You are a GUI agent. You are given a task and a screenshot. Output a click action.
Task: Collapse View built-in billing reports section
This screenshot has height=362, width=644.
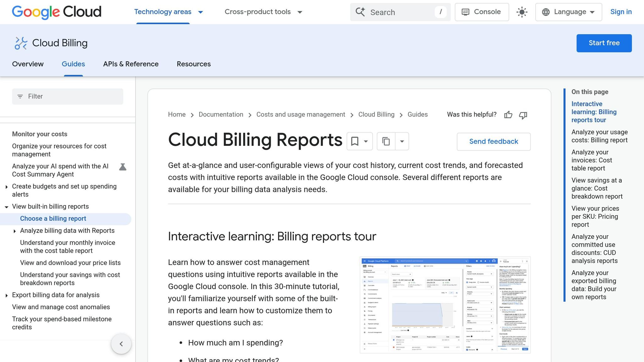pyautogui.click(x=6, y=207)
